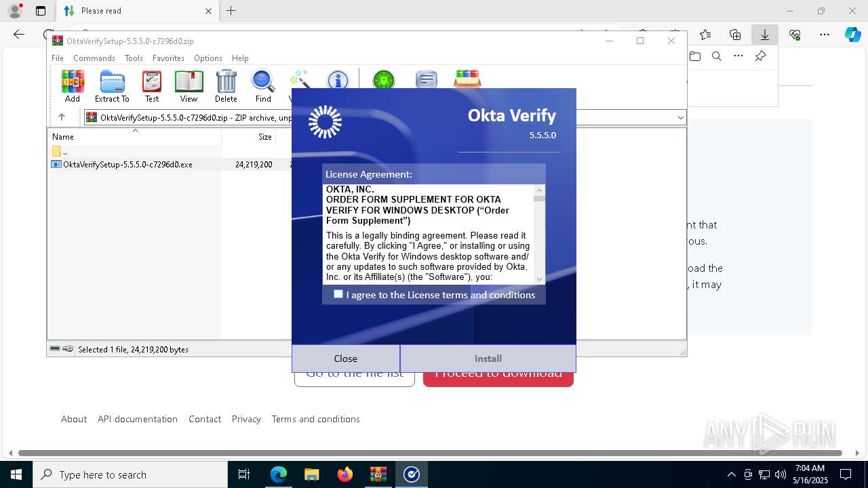Viewport: 868px width, 488px height.
Task: Click status text 'Selected 1 file, 24,219,200 bytes'
Action: (x=133, y=350)
